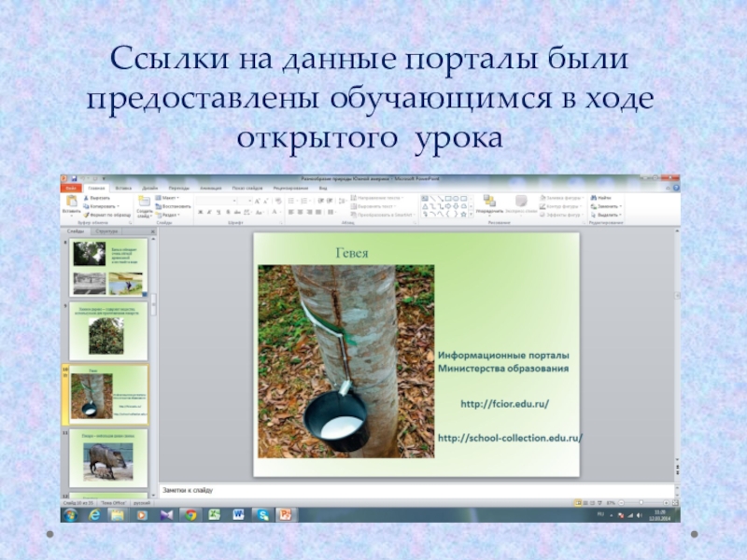Click the Вставить (Paste) clipboard icon

click(x=71, y=203)
